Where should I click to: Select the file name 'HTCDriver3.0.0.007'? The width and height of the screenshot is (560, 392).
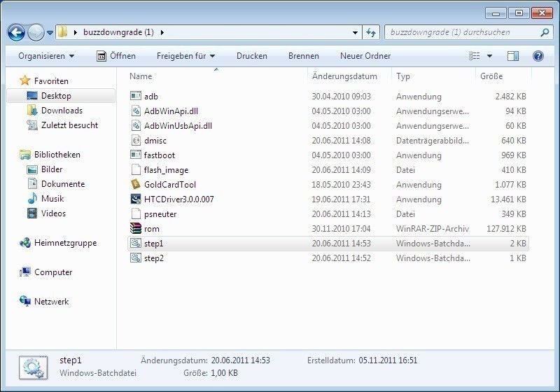(179, 199)
